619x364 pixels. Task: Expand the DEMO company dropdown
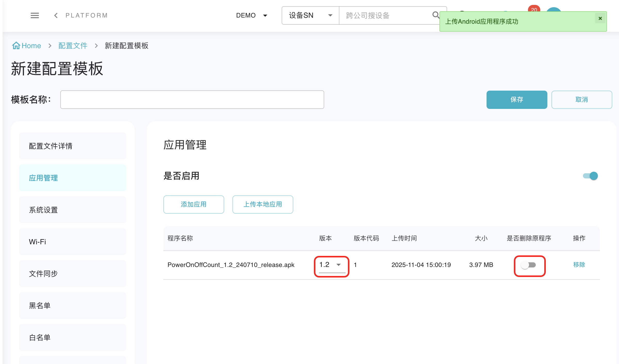coord(252,15)
